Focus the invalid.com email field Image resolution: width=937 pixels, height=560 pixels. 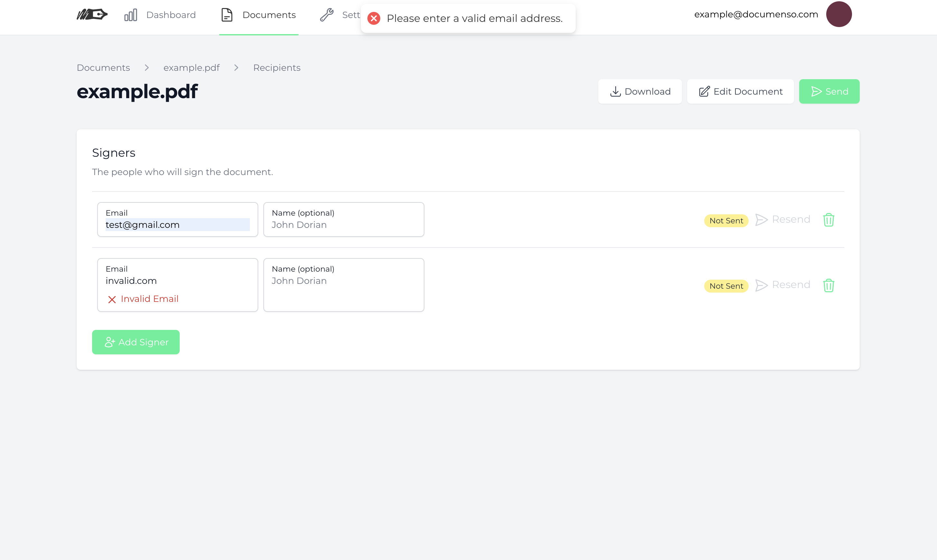click(x=177, y=281)
